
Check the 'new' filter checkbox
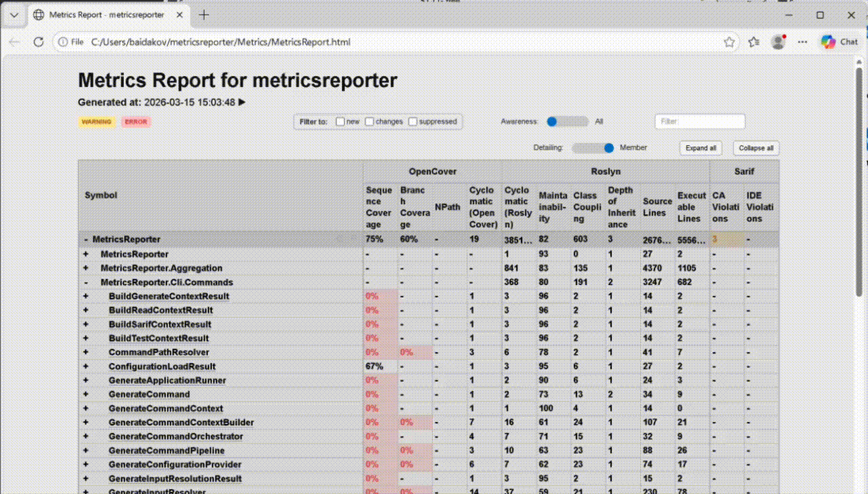point(340,121)
